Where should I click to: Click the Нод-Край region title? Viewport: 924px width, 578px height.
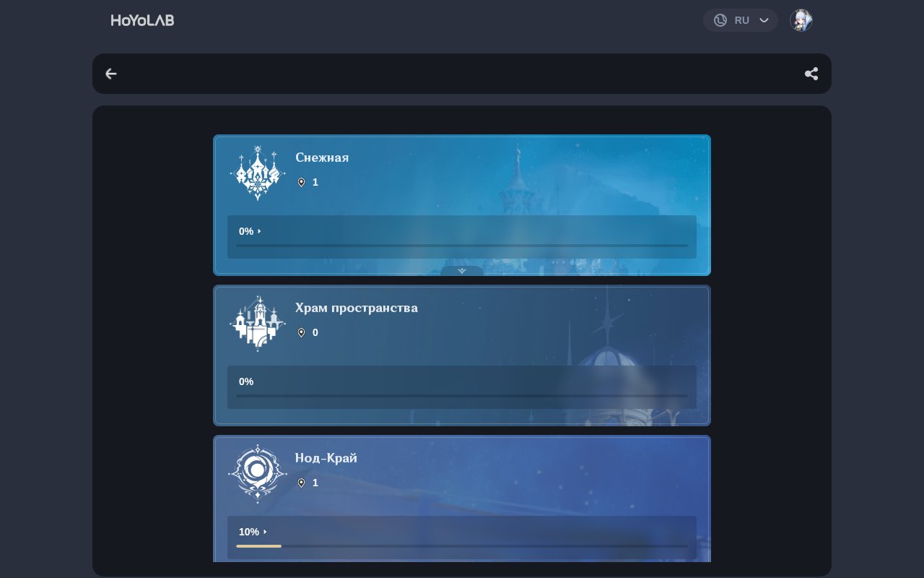click(x=326, y=458)
